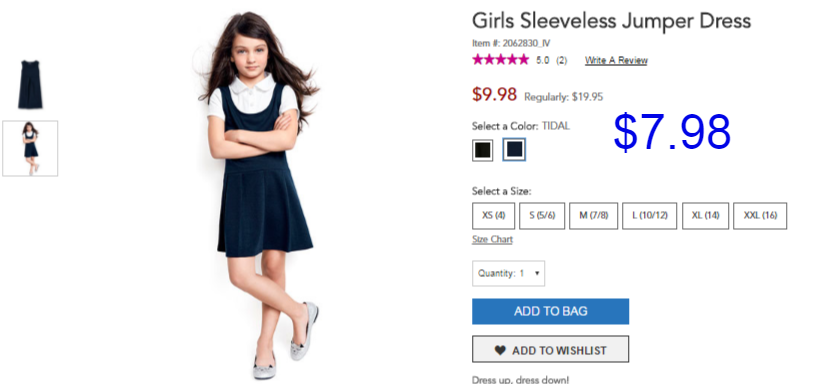The height and width of the screenshot is (384, 837).
Task: Click the ADD TO WISHLIST button
Action: click(x=550, y=349)
